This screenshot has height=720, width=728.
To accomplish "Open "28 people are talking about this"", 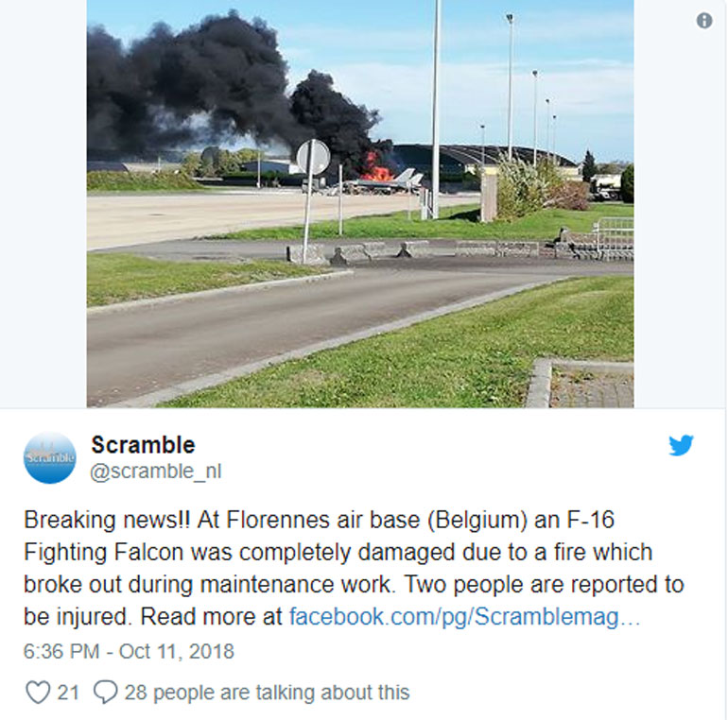I will [x=267, y=693].
